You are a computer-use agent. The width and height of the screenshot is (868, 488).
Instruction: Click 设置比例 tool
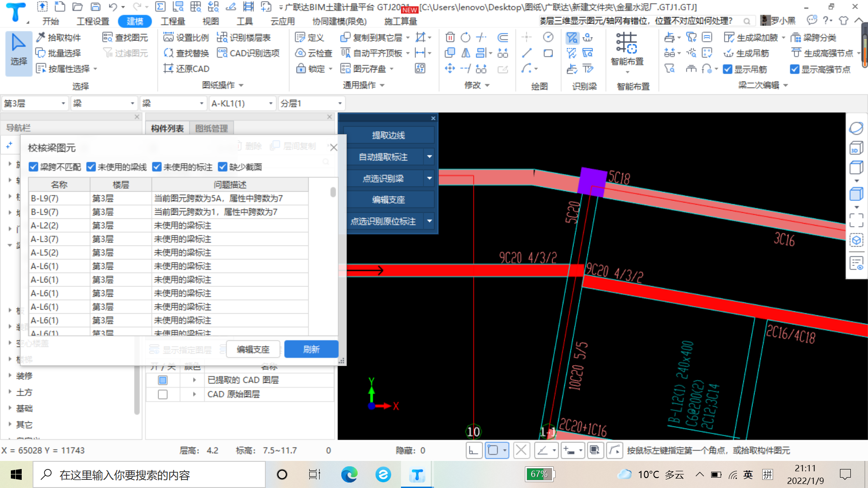tap(186, 38)
